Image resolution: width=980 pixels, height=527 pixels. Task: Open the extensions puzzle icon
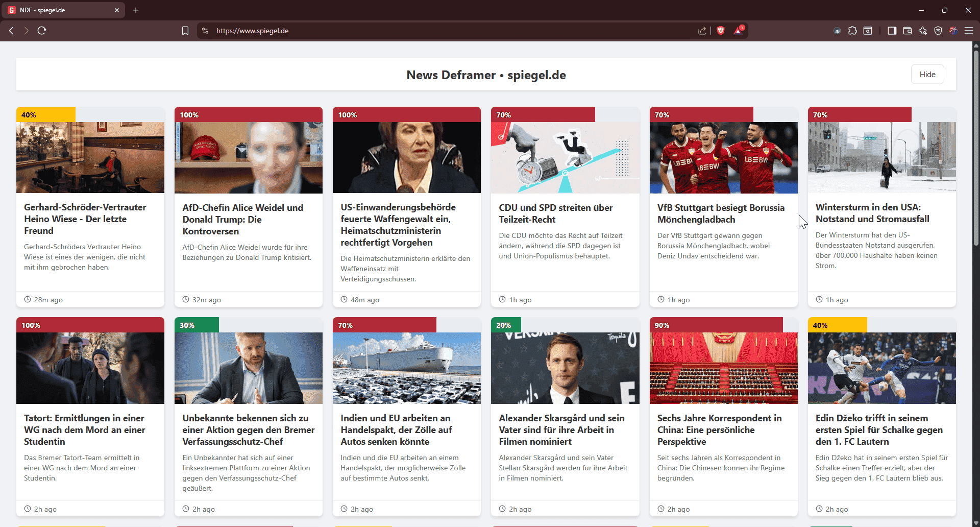pyautogui.click(x=852, y=31)
